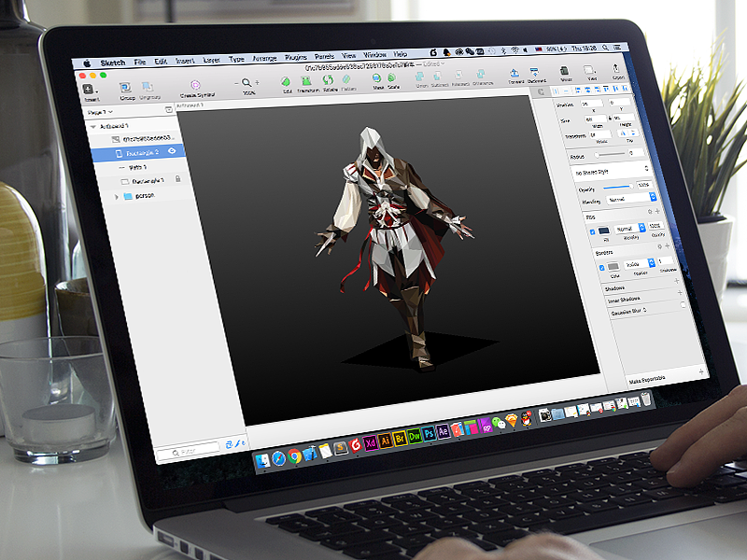Select the Transform tool icon
Image resolution: width=747 pixels, height=560 pixels.
click(x=306, y=80)
